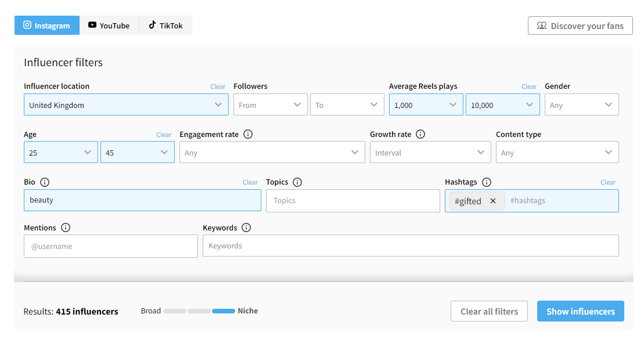This screenshot has height=343, width=644.
Task: Click the Bio field containing beauty
Action: coord(142,200)
